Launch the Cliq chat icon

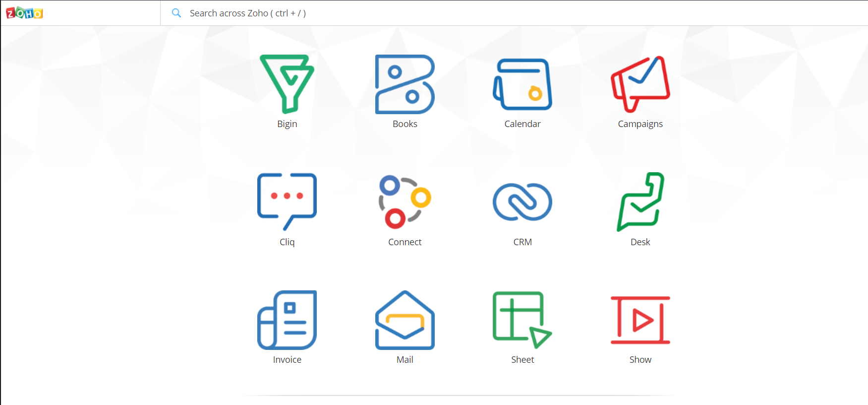(287, 202)
